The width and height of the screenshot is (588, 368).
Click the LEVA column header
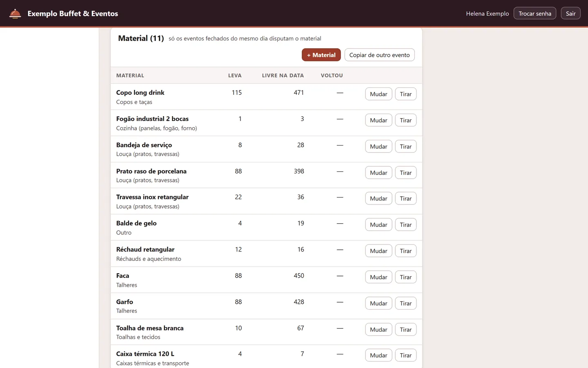(x=235, y=76)
